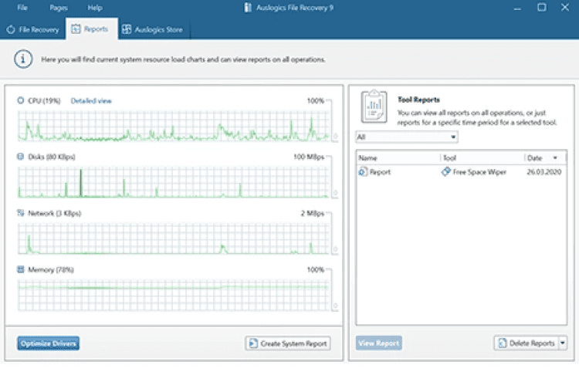
Task: Click the CPU gauge icon
Action: (20, 100)
